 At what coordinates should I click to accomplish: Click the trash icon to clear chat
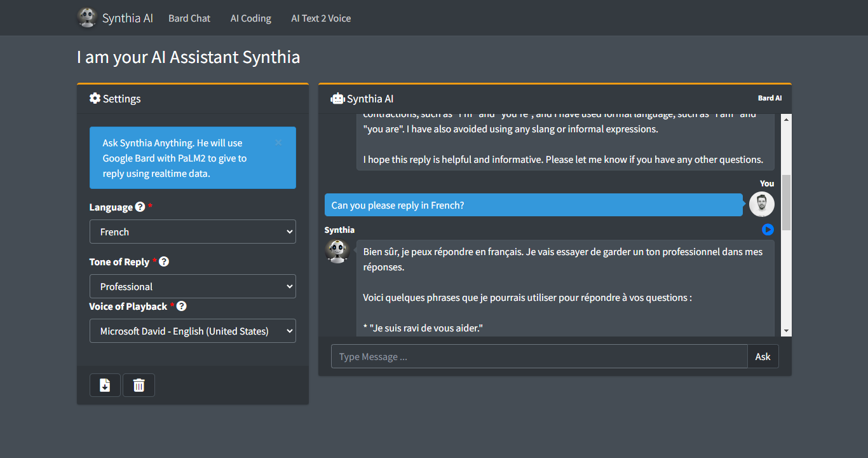(x=139, y=385)
